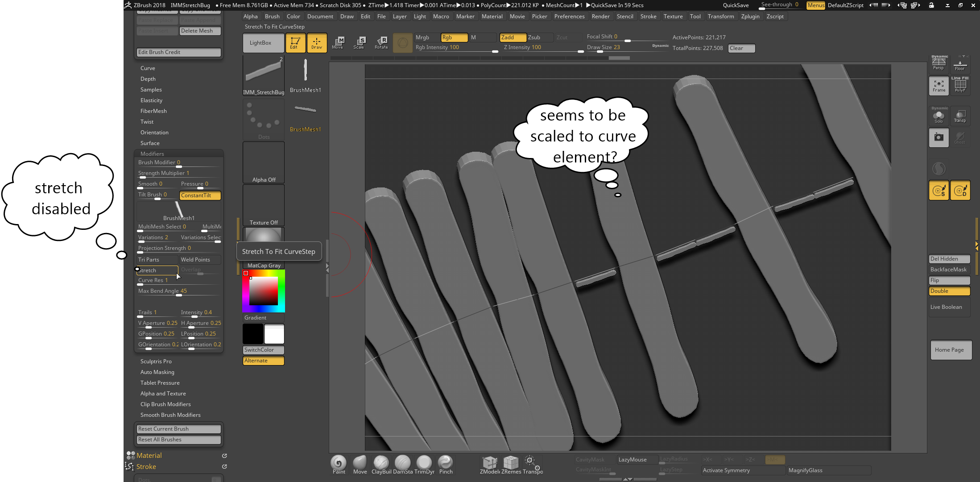Screen dimensions: 980x482
Task: Select the Scale tool icon
Action: coord(360,43)
